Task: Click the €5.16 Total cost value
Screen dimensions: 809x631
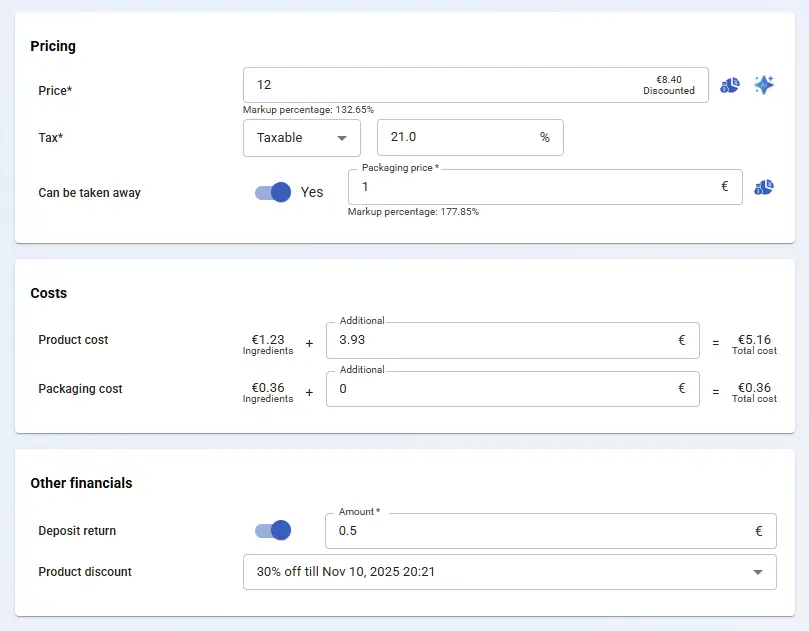Action: tap(754, 340)
